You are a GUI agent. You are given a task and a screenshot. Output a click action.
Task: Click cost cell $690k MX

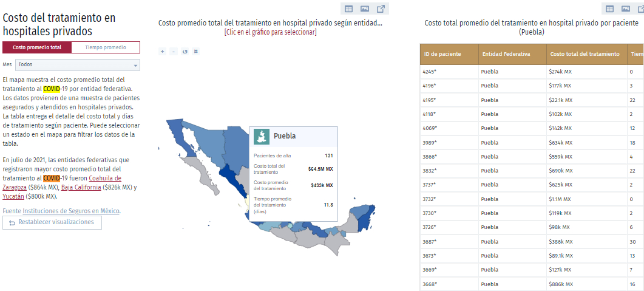tap(586, 171)
